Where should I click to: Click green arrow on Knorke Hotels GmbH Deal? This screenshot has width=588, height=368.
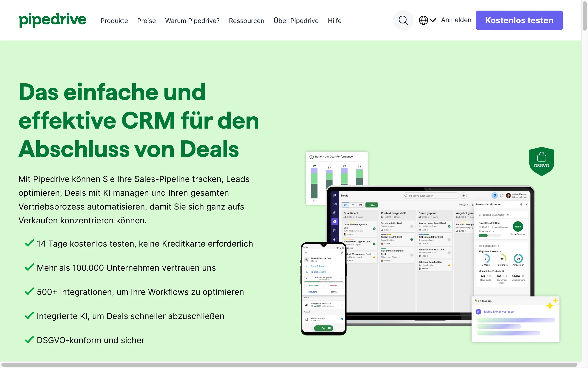pyautogui.click(x=449, y=226)
